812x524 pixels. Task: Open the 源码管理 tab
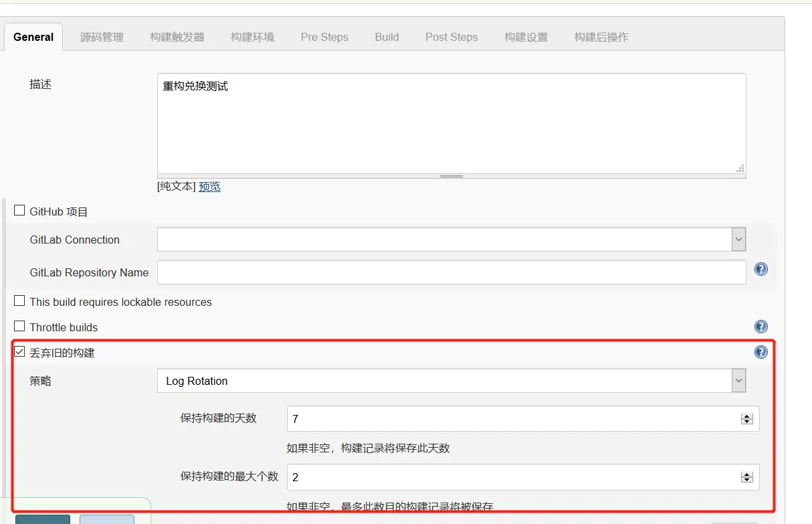[102, 37]
